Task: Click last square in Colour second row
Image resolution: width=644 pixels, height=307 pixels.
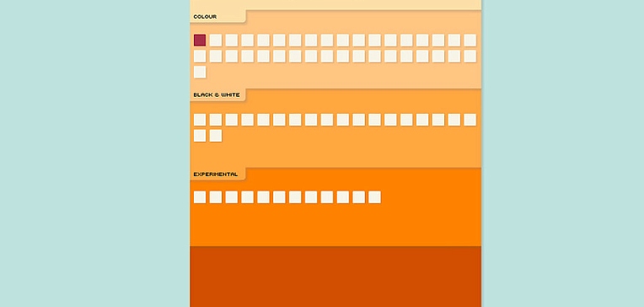Action: click(x=470, y=56)
